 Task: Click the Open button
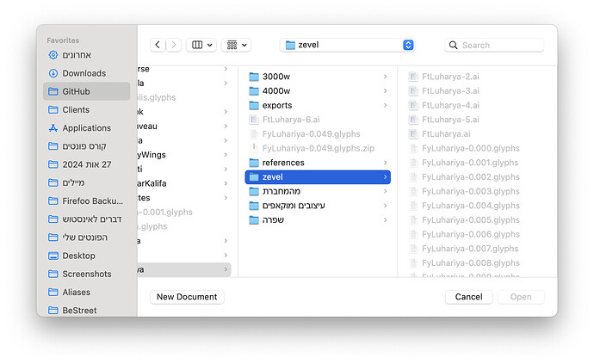coord(521,297)
